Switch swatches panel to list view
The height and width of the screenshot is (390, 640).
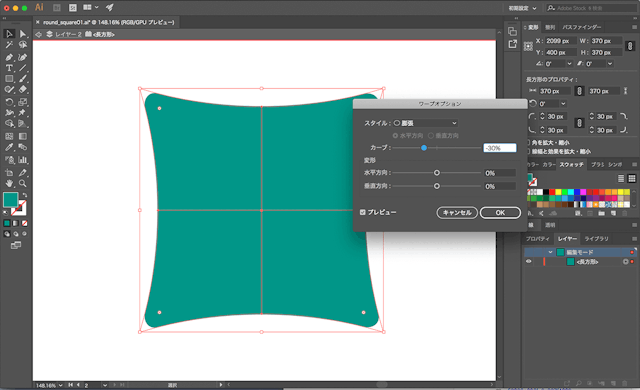pyautogui.click(x=621, y=178)
